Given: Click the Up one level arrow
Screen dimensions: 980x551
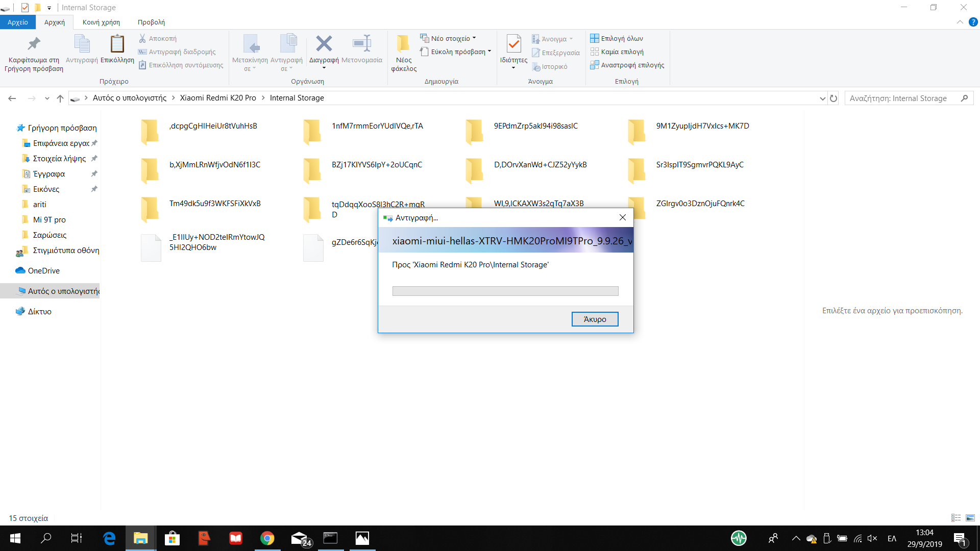Looking at the screenshot, I should [60, 98].
